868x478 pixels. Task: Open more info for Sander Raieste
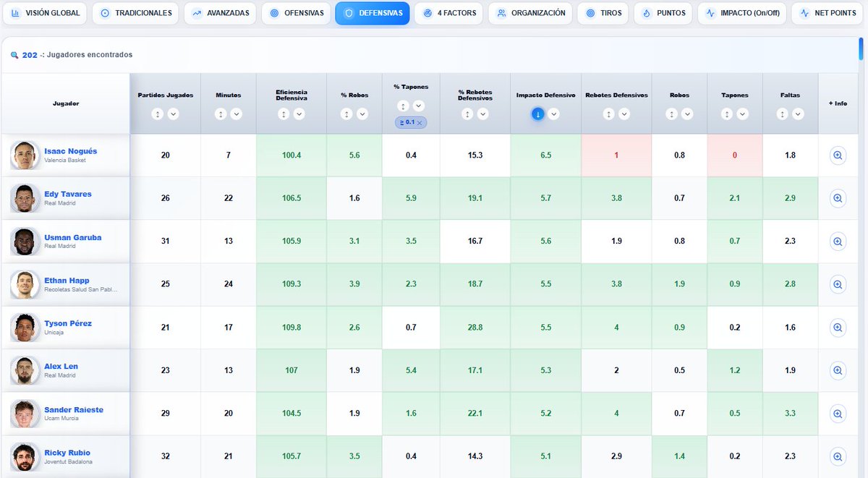(x=838, y=414)
